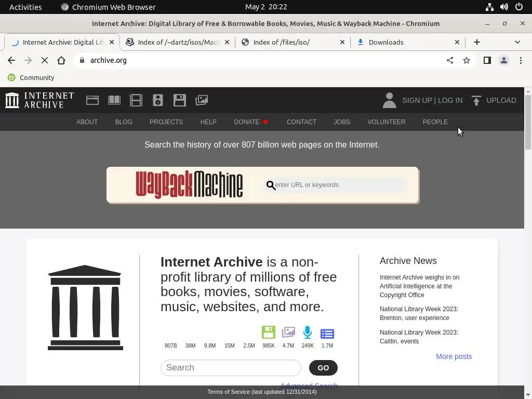The image size is (532, 399).
Task: Click the GO search button
Action: (323, 368)
